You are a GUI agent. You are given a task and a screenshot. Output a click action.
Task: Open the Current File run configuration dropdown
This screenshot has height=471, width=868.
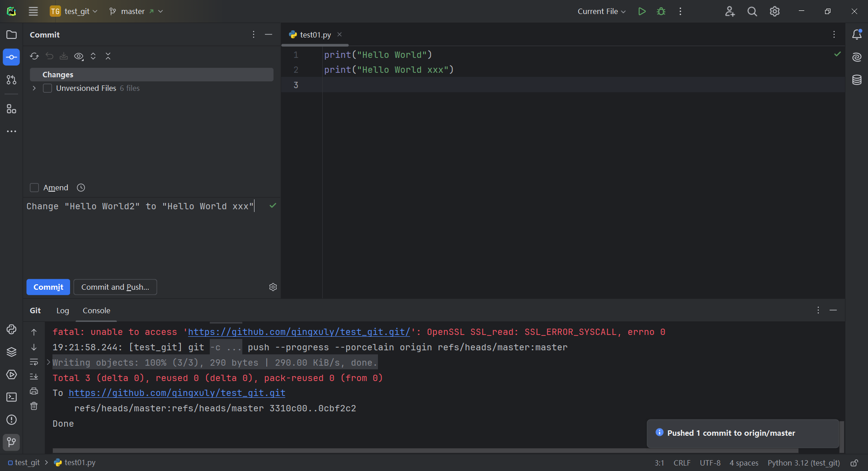tap(601, 11)
